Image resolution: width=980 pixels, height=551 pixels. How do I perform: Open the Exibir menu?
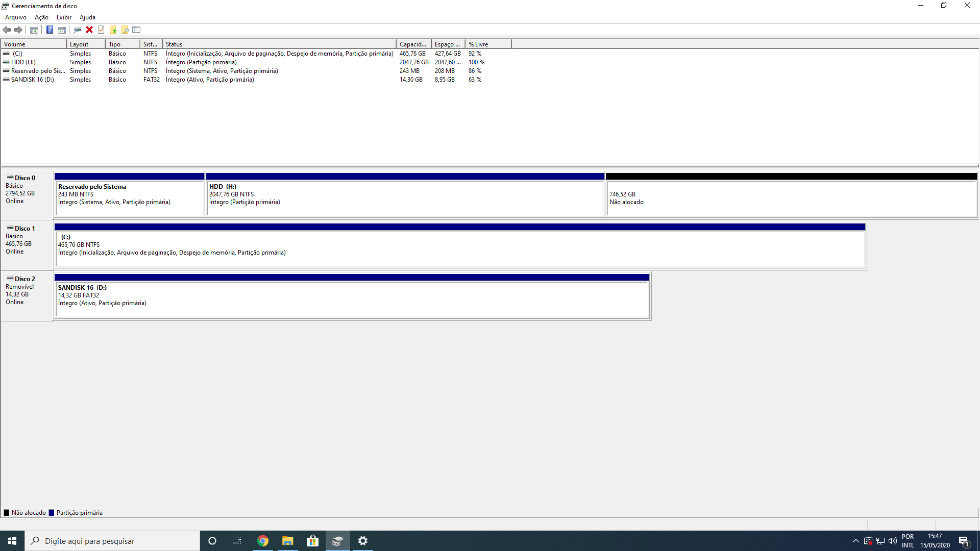[64, 17]
